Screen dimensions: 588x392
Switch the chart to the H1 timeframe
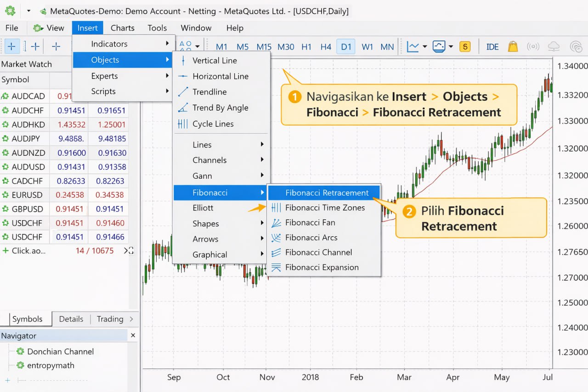[x=306, y=47]
